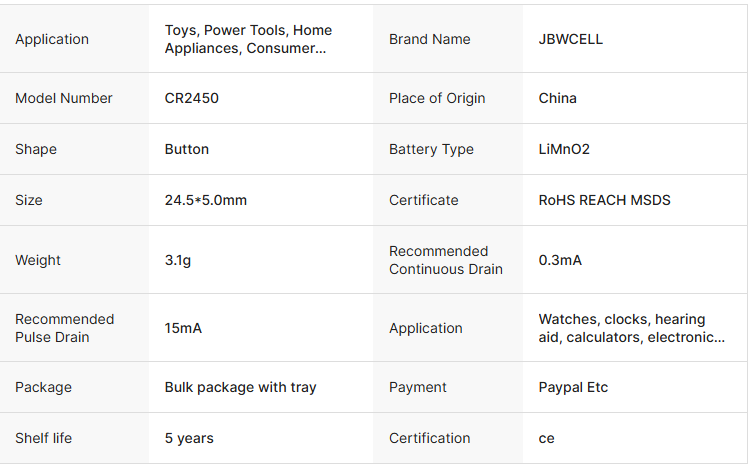Click the 15mA pulse drain value
Screen dimensions: 753x464
[x=183, y=328]
